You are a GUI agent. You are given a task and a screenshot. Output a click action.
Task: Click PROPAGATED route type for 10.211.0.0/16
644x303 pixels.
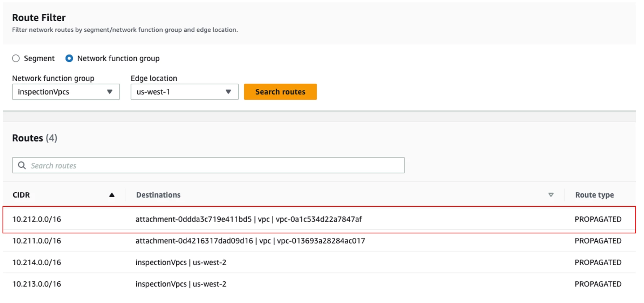[x=598, y=241]
